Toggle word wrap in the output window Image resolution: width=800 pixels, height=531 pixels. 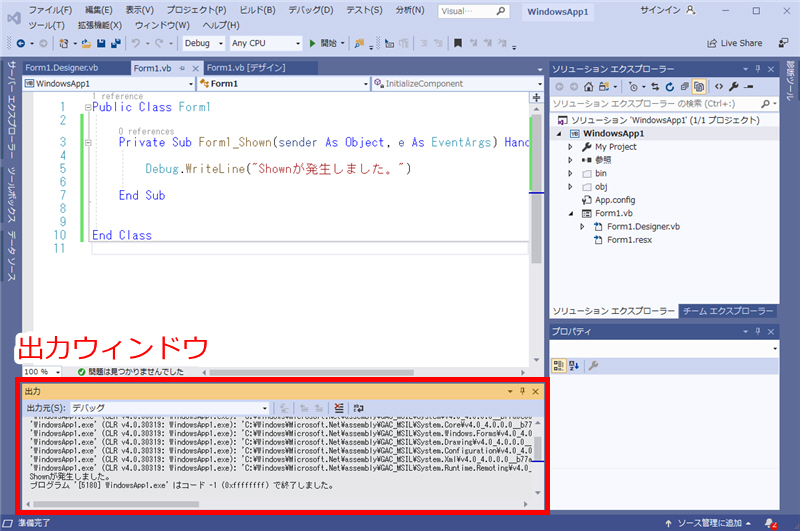tap(358, 408)
